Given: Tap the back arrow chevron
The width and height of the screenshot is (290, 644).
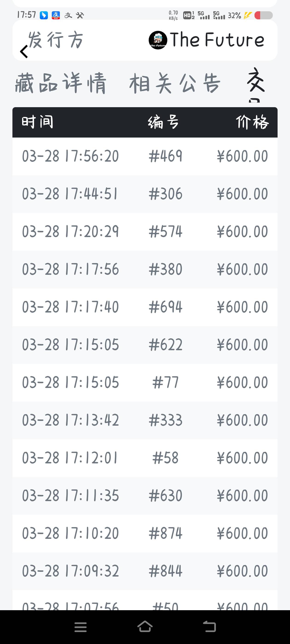Looking at the screenshot, I should pos(24,52).
